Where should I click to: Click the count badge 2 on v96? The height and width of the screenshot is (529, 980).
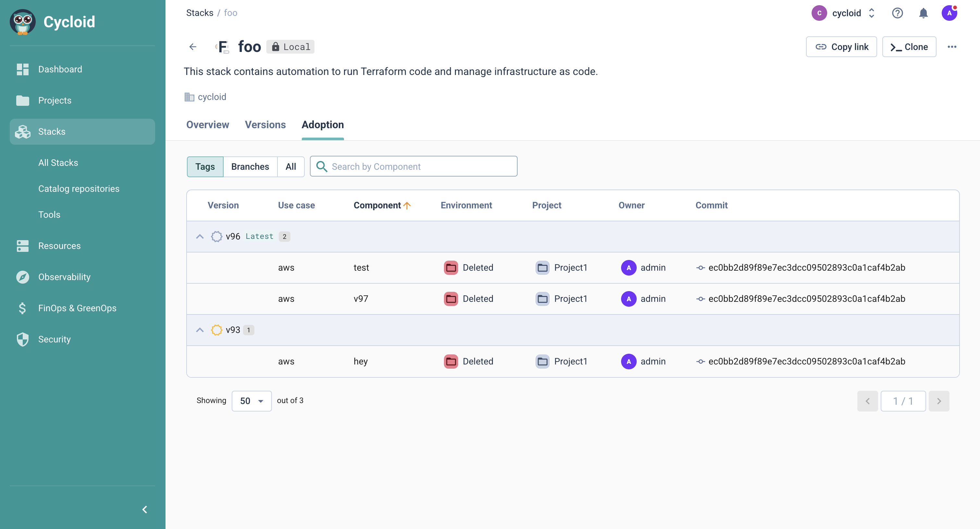(x=284, y=236)
